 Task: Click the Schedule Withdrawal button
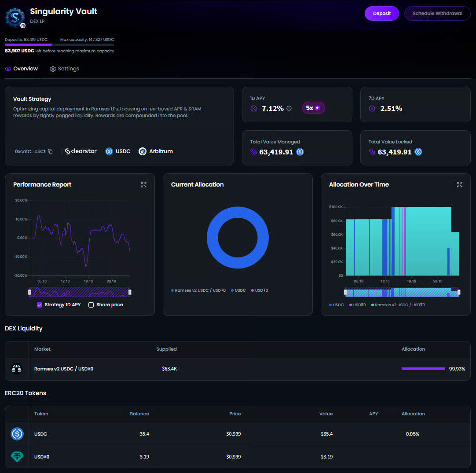437,13
